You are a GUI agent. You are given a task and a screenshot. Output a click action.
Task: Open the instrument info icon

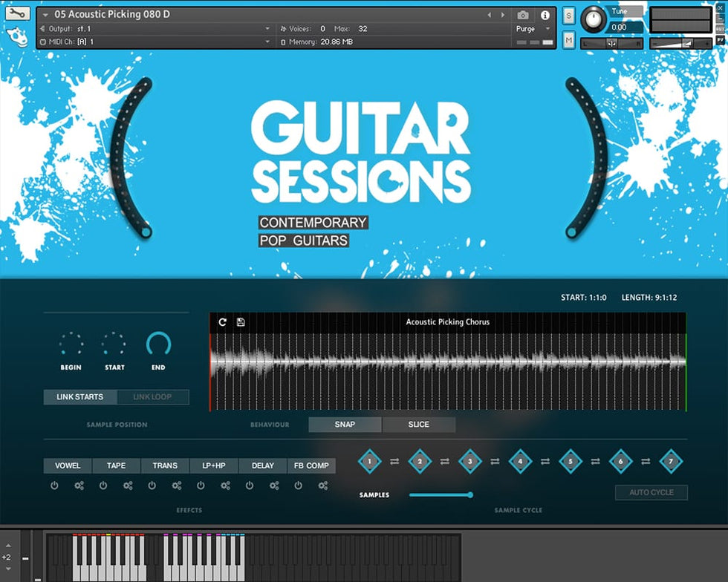(545, 15)
